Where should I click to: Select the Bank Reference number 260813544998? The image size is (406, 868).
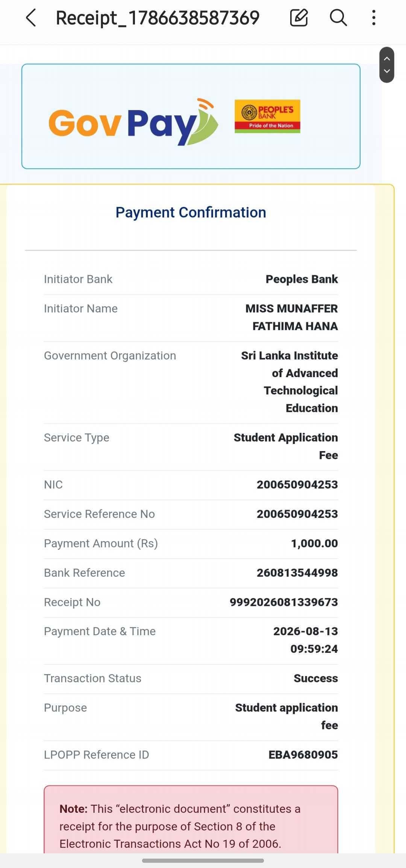point(297,573)
